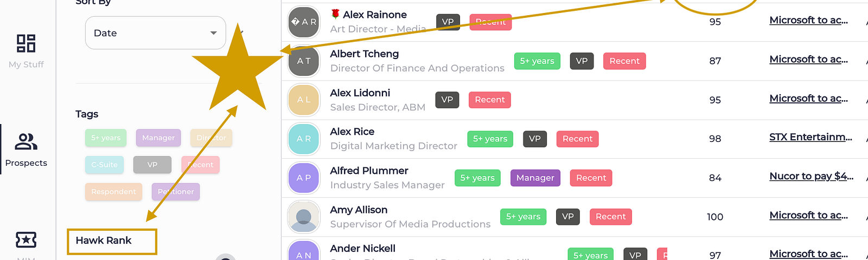This screenshot has width=868, height=260.
Task: Open Alex Rice's teal AR avatar
Action: pyautogui.click(x=304, y=139)
